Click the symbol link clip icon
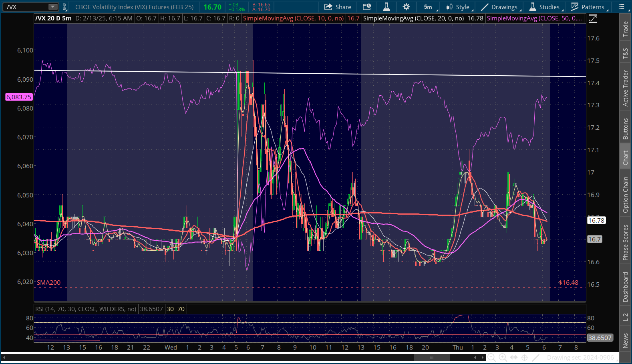This screenshot has width=632, height=364. coord(64,7)
